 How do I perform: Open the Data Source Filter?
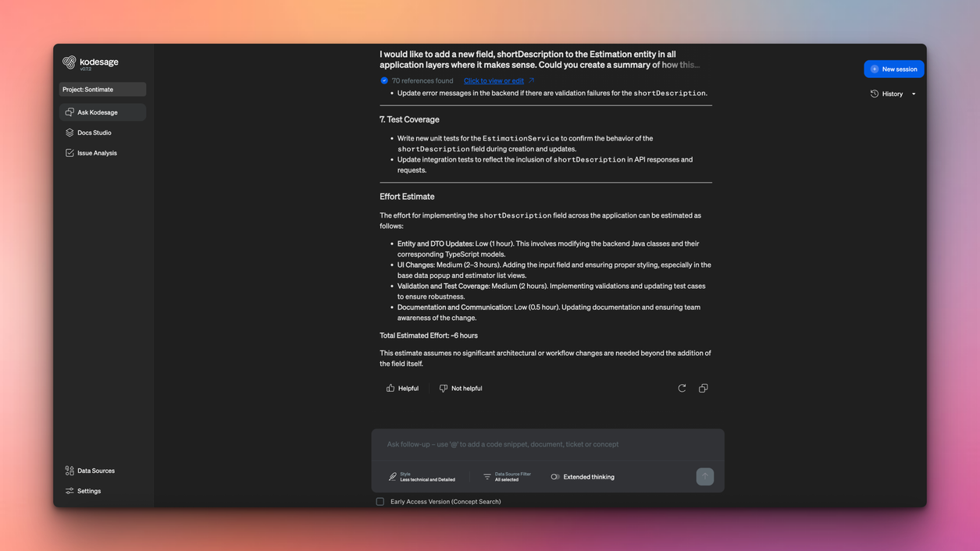(x=506, y=477)
